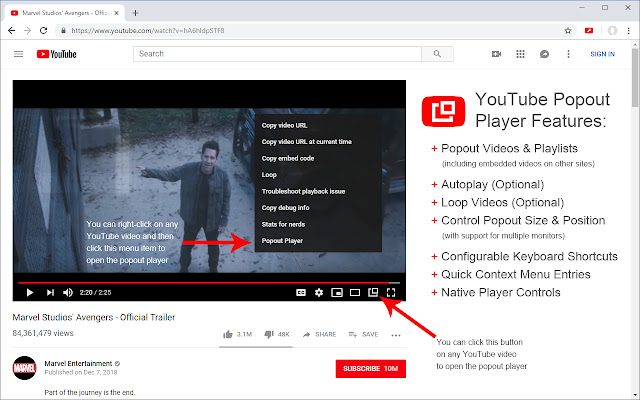
Task: Go to YouTube home via the logo
Action: (x=56, y=54)
